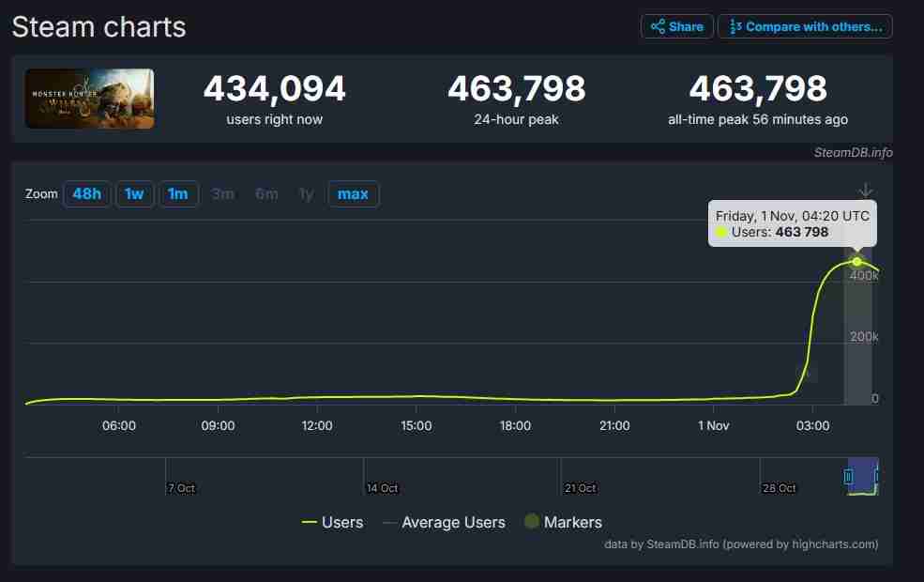Viewport: 924px width, 582px height.
Task: Select the 6m zoom range
Action: click(265, 193)
